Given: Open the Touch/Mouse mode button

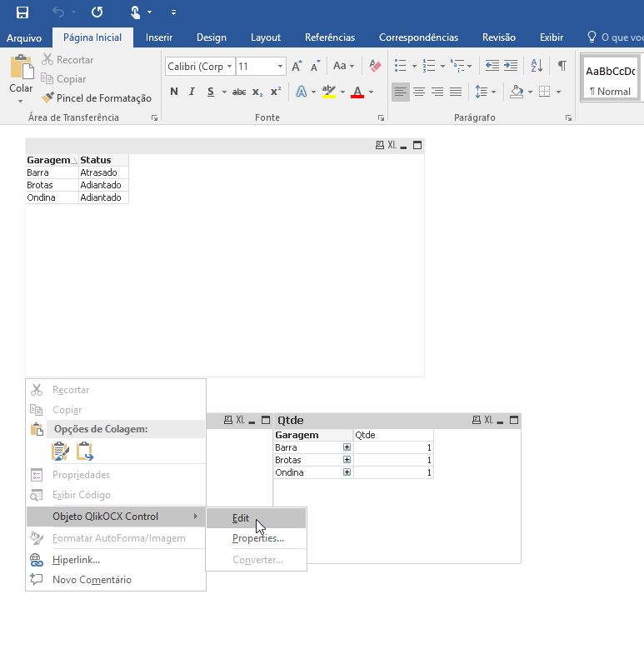Looking at the screenshot, I should tap(135, 12).
